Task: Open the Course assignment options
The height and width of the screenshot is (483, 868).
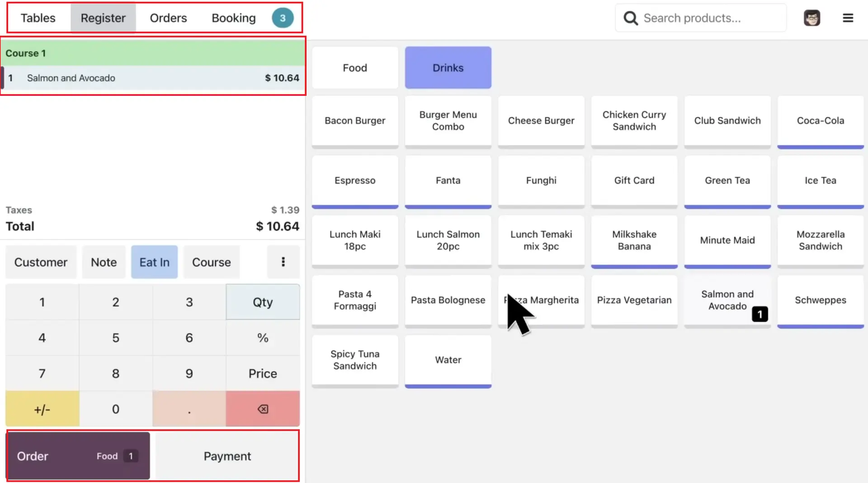Action: coord(211,262)
